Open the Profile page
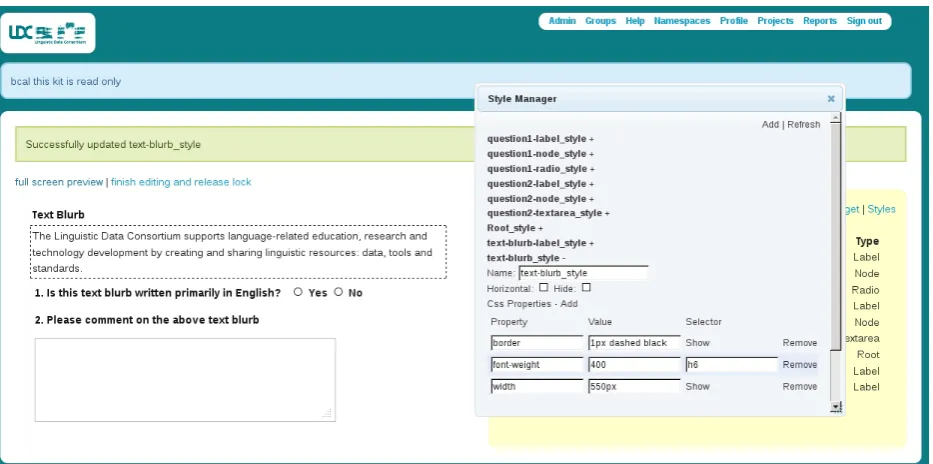 (734, 21)
